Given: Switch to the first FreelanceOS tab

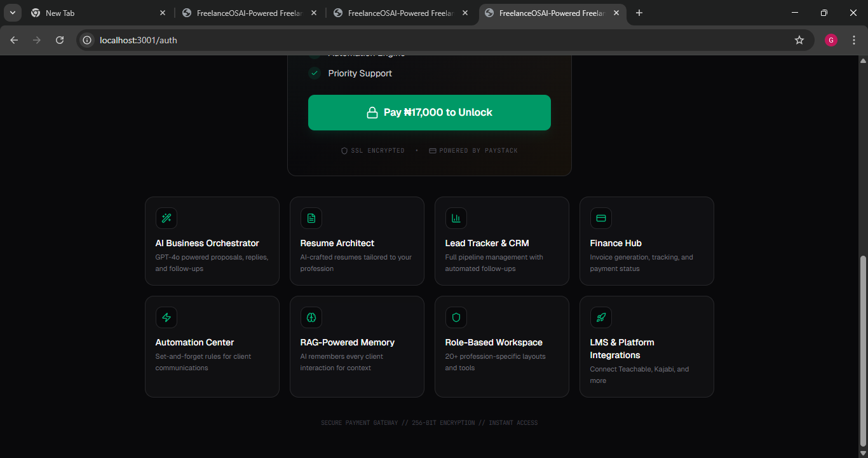Looking at the screenshot, I should 250,13.
